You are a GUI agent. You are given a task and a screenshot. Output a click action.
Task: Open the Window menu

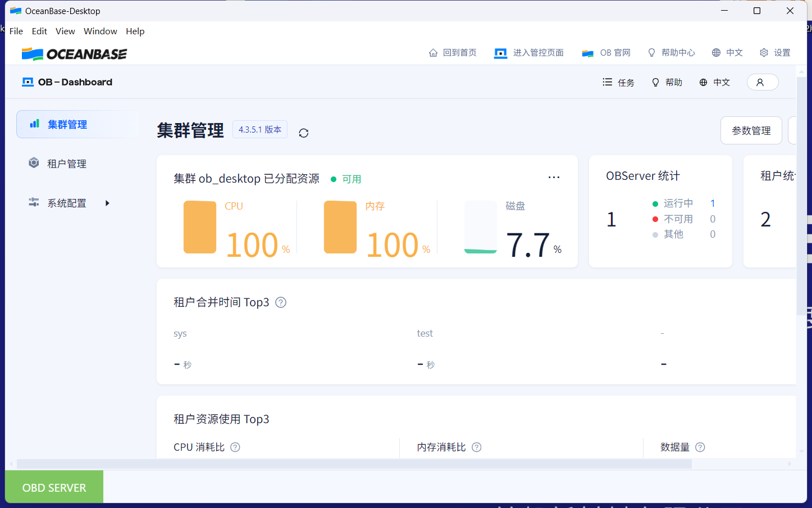(x=100, y=31)
